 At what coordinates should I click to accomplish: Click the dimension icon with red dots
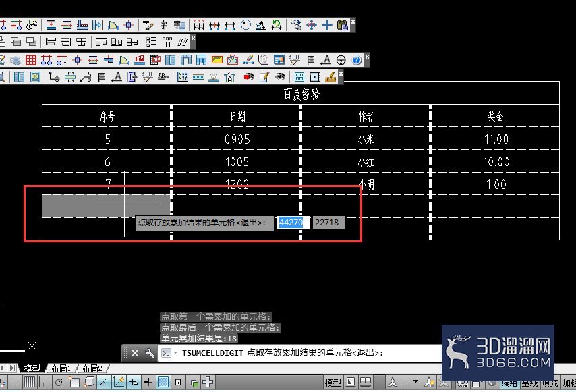click(199, 25)
